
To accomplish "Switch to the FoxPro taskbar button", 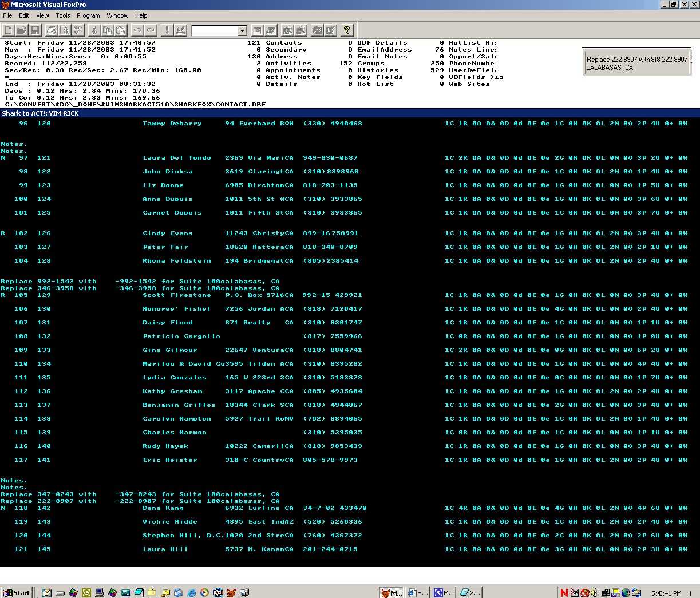I will 391,593.
